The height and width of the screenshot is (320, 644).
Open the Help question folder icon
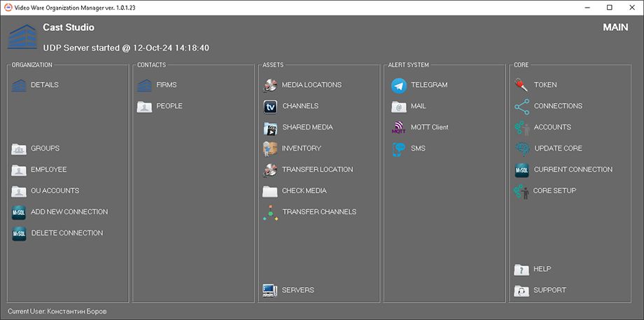[521, 270]
